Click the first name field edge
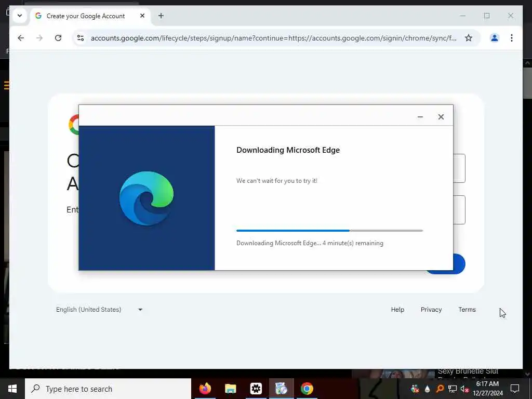The height and width of the screenshot is (399, 532). tap(459, 168)
